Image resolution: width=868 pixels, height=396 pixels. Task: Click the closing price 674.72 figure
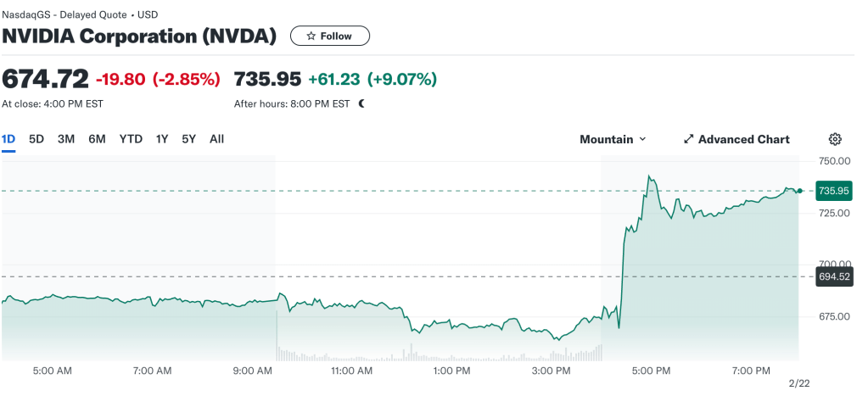point(45,79)
